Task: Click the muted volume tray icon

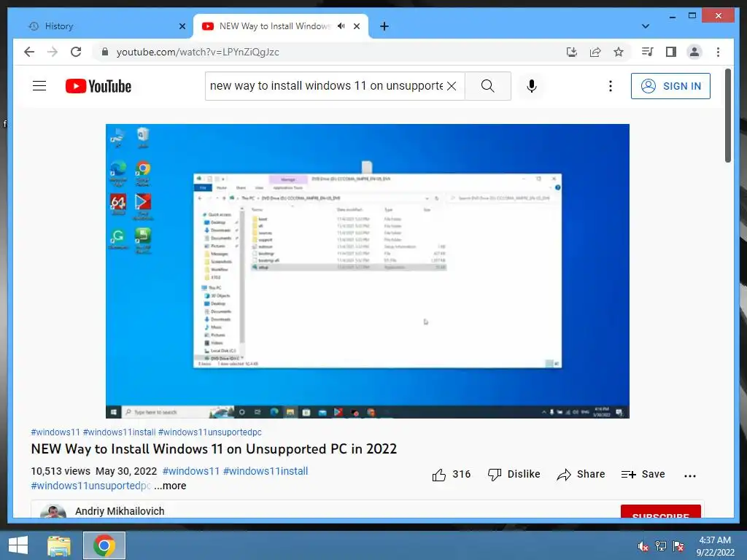Action: click(643, 546)
